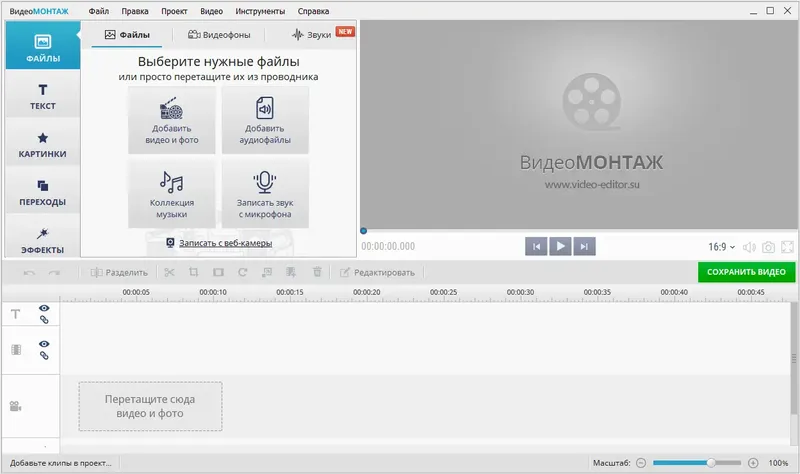The image size is (800, 474).
Task: Click the СОХРАНИТЬ ВИДЕО button
Action: 746,272
